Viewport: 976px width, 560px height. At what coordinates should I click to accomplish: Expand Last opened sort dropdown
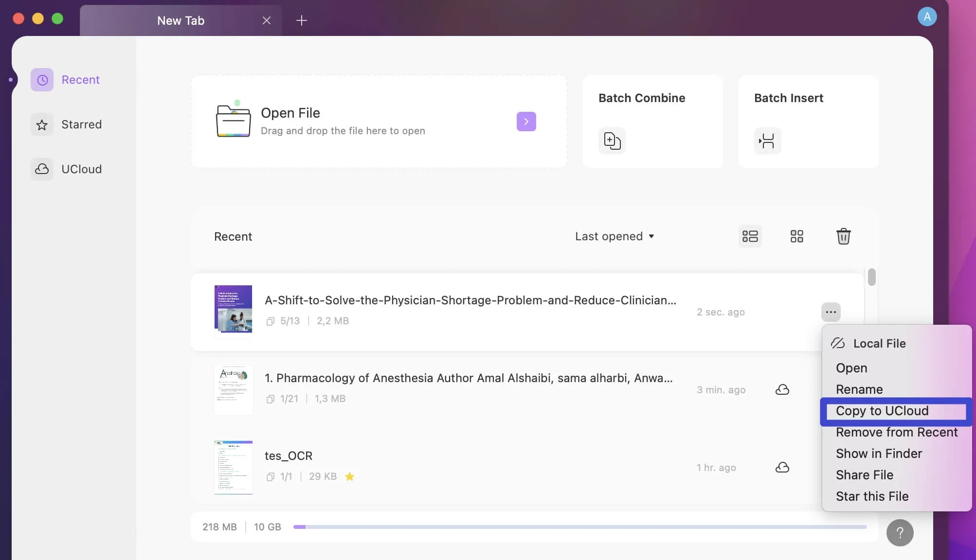pos(614,236)
